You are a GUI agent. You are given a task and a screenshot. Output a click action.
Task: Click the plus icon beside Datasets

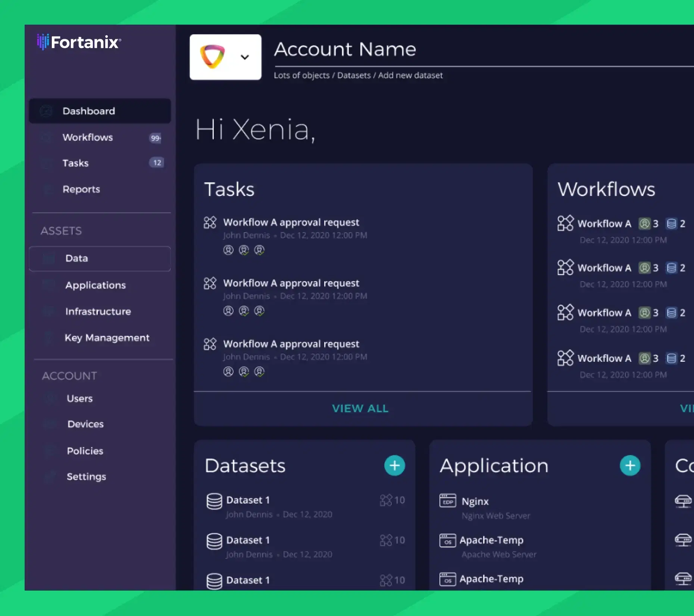point(394,466)
